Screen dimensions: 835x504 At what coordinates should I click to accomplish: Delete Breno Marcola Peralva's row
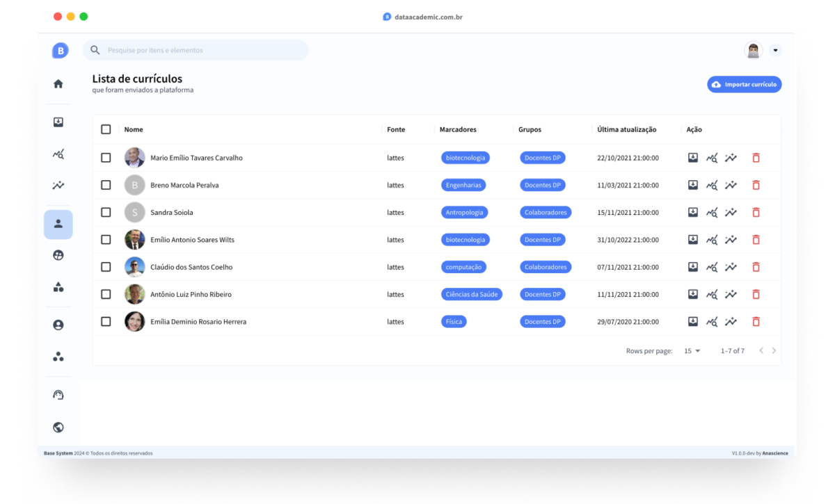click(x=756, y=185)
